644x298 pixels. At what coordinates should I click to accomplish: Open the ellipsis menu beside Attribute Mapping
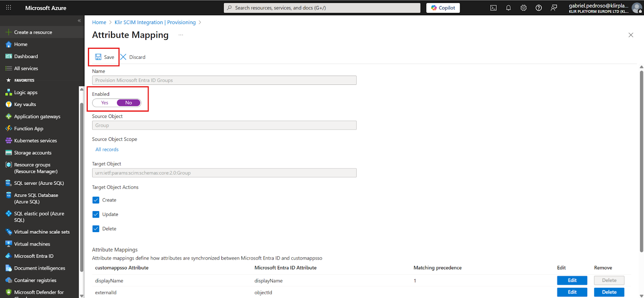[181, 35]
